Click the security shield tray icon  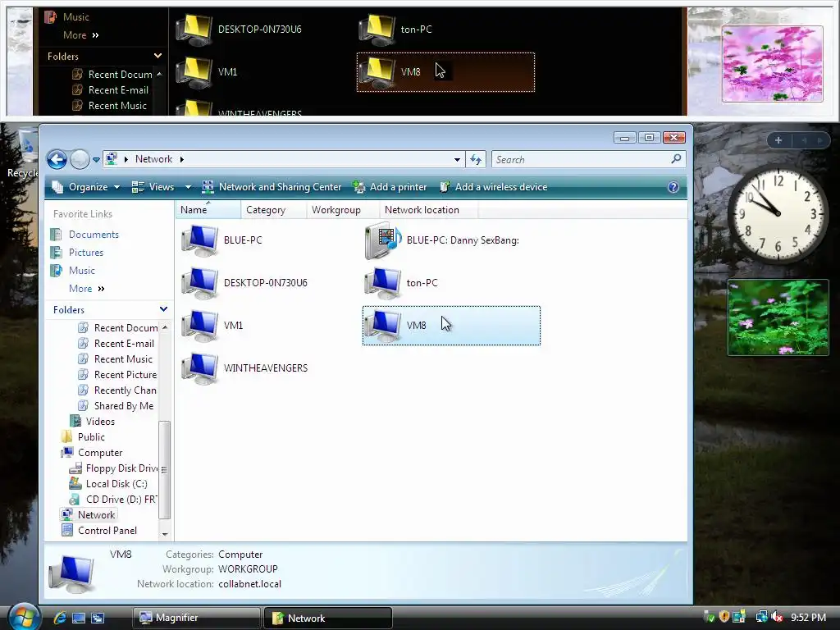coord(724,617)
